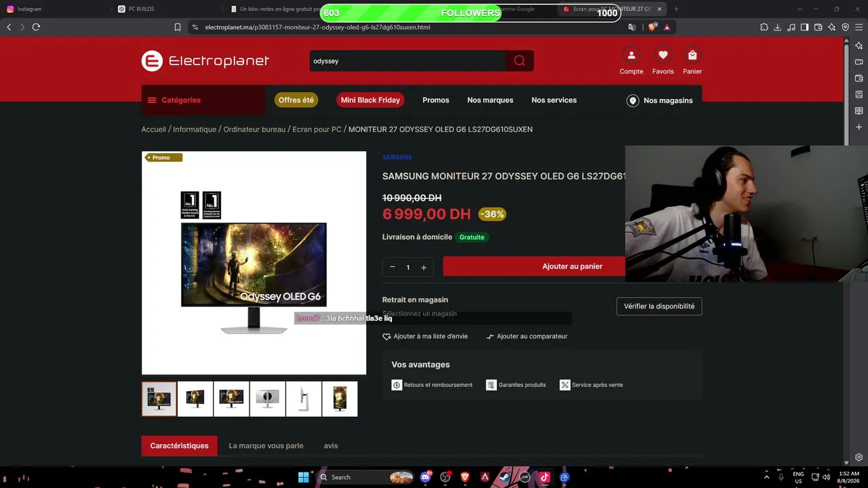Viewport: 868px width, 488px height.
Task: Open a new browser tab
Action: point(676,9)
